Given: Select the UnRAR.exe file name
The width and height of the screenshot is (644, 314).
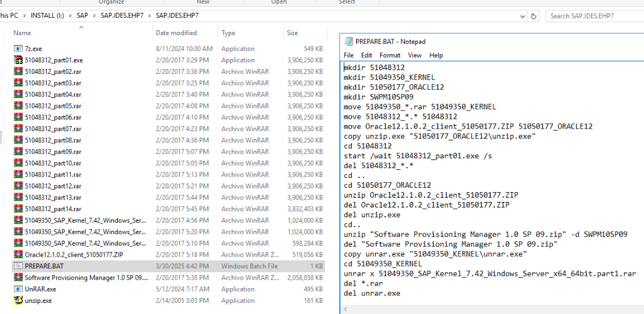Looking at the screenshot, I should click(40, 289).
